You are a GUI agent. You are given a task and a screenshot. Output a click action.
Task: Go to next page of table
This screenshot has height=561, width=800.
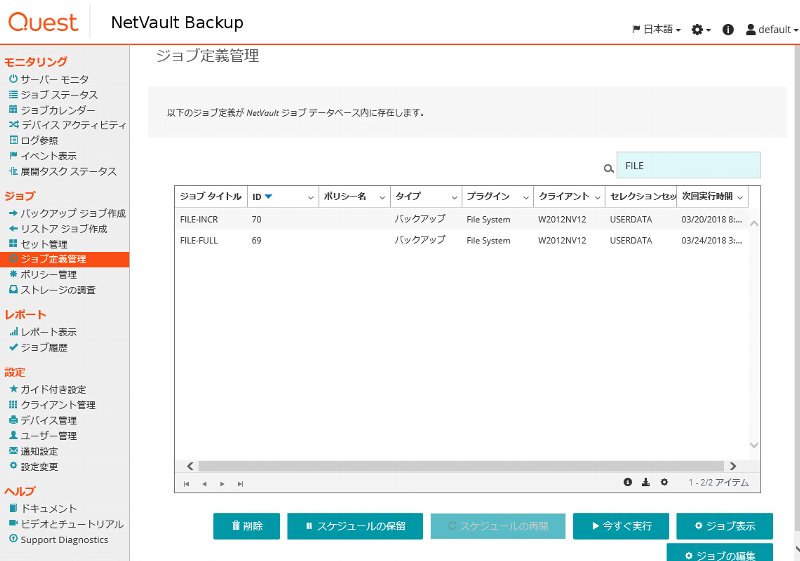(222, 483)
